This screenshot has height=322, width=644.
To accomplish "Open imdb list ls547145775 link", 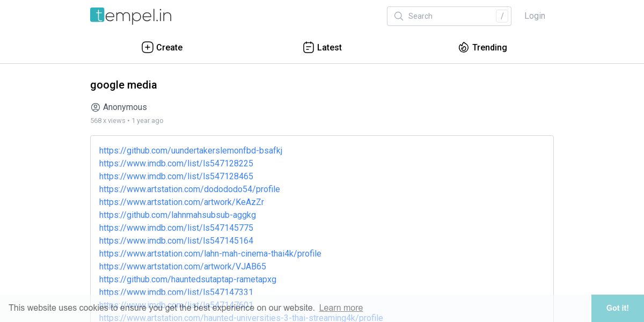I will point(176,228).
